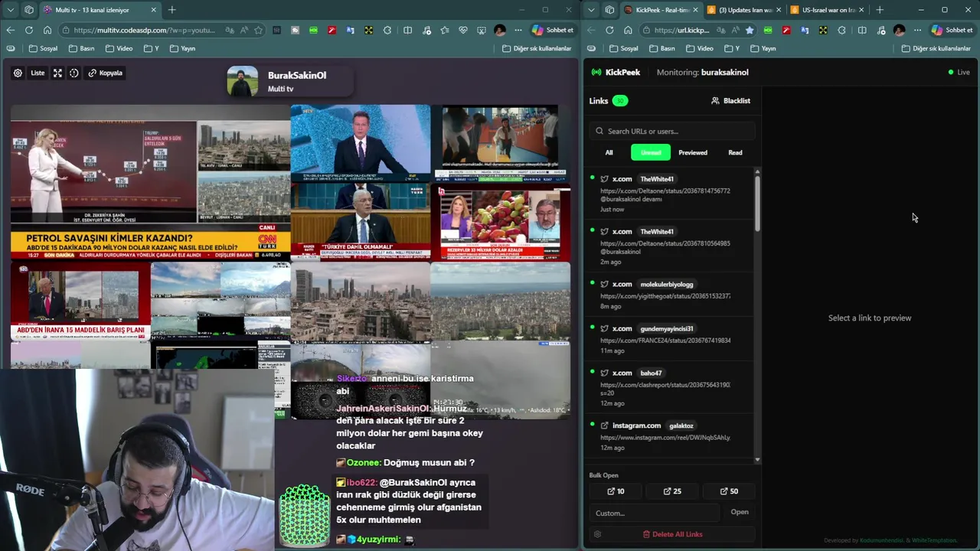Open right browser more options menu
980x551 pixels.
point(917,30)
